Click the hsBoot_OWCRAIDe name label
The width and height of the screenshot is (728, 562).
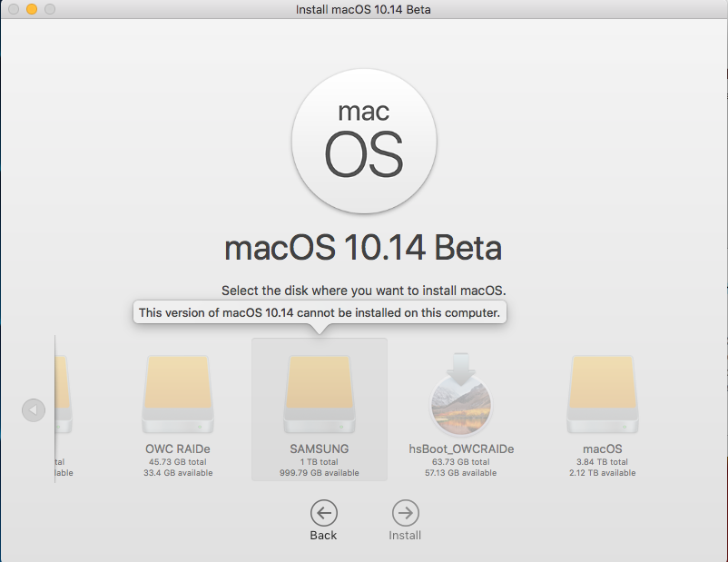pyautogui.click(x=461, y=449)
